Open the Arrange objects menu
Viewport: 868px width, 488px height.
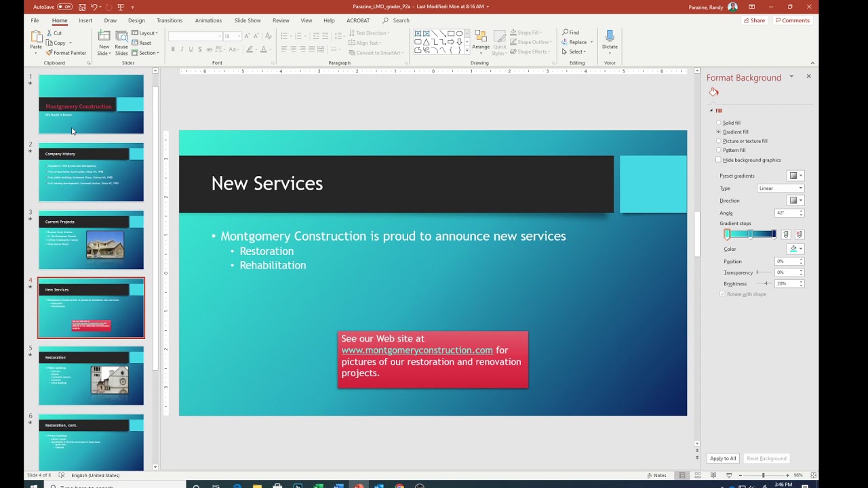pos(481,42)
